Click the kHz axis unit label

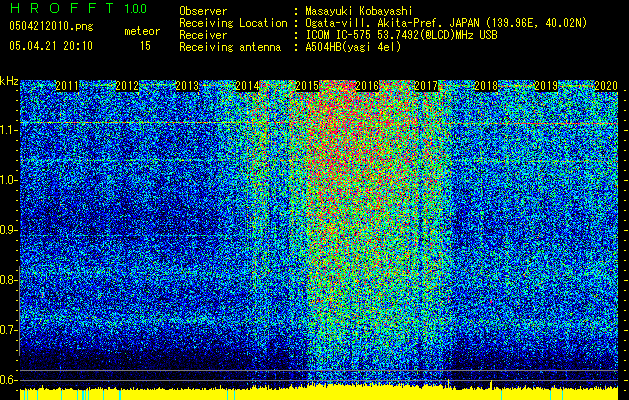tap(9, 81)
